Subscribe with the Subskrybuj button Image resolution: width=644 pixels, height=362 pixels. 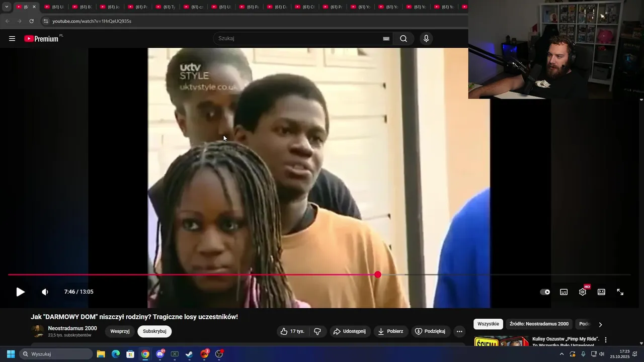(154, 331)
